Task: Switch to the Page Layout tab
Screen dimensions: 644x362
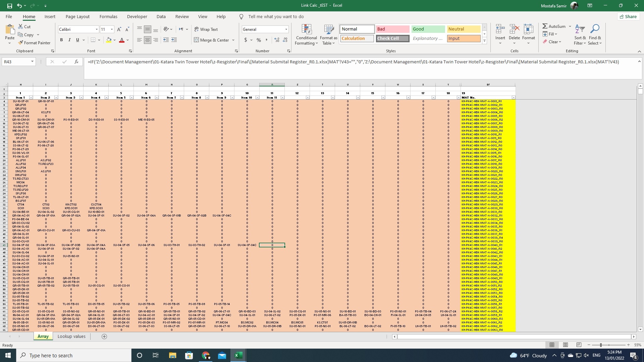Action: [77, 16]
